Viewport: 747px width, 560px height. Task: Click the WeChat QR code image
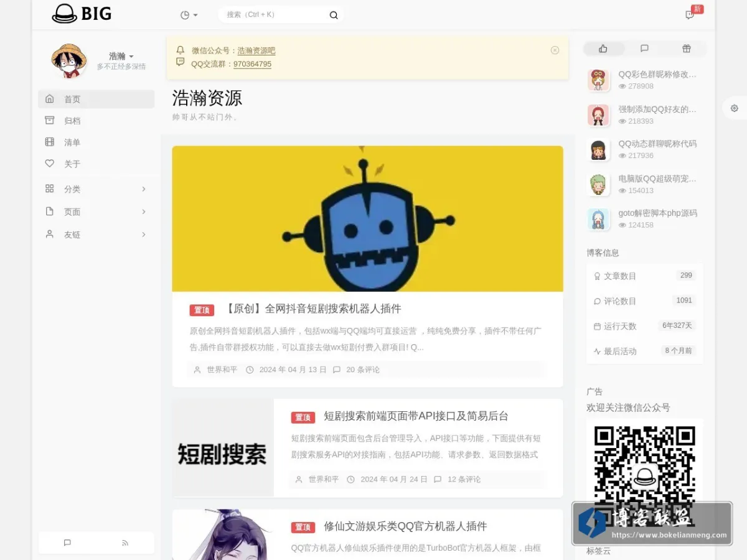click(645, 477)
